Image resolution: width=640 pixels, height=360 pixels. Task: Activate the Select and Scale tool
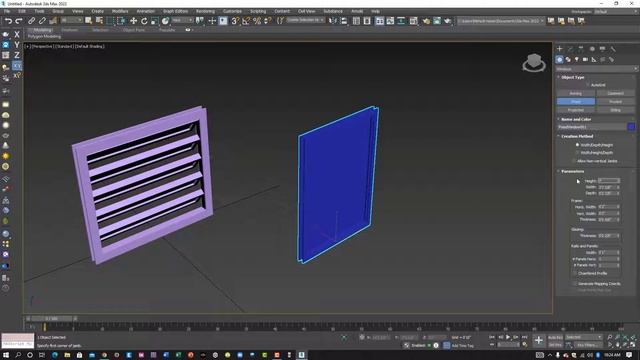click(x=155, y=21)
